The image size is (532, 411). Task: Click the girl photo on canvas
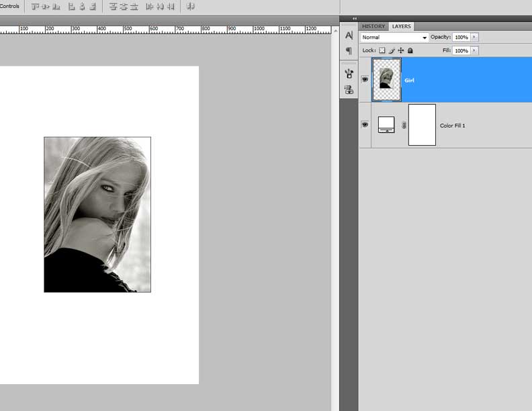97,214
